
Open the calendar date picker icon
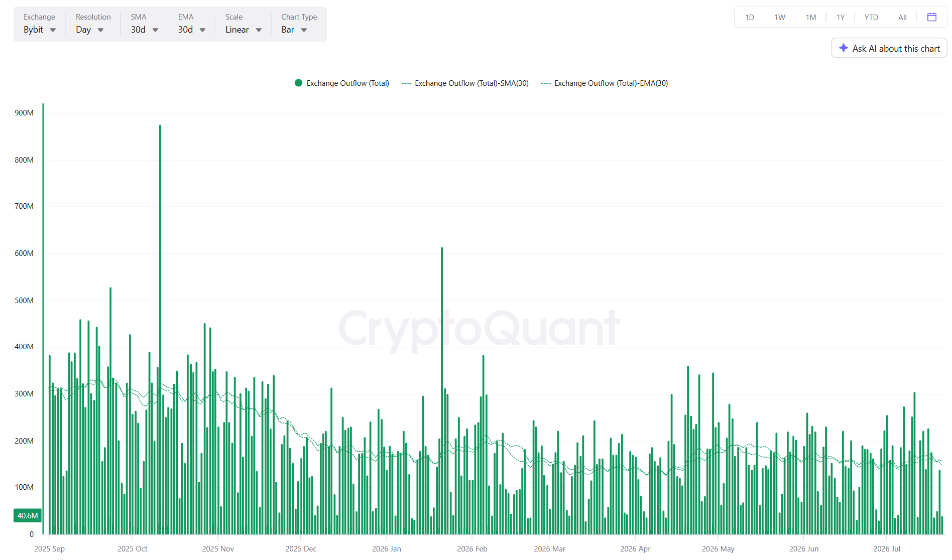[x=931, y=17]
